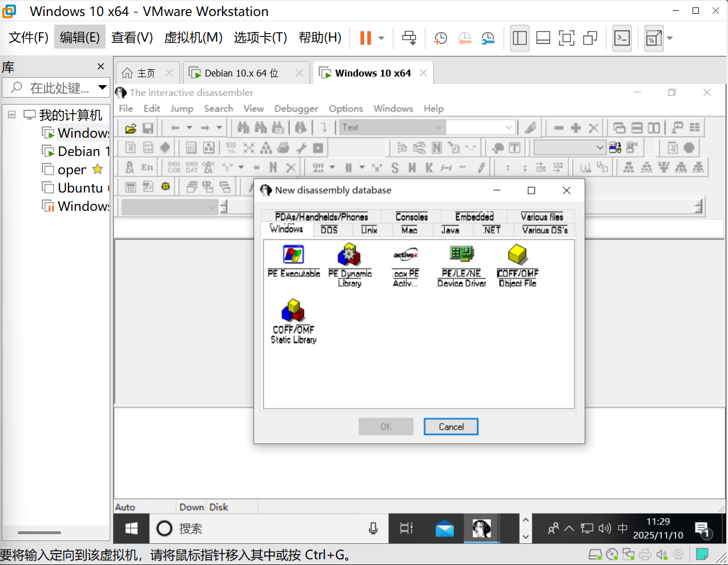Collapse the 我的计算机 tree node
This screenshot has width=728, height=565.
coord(11,115)
